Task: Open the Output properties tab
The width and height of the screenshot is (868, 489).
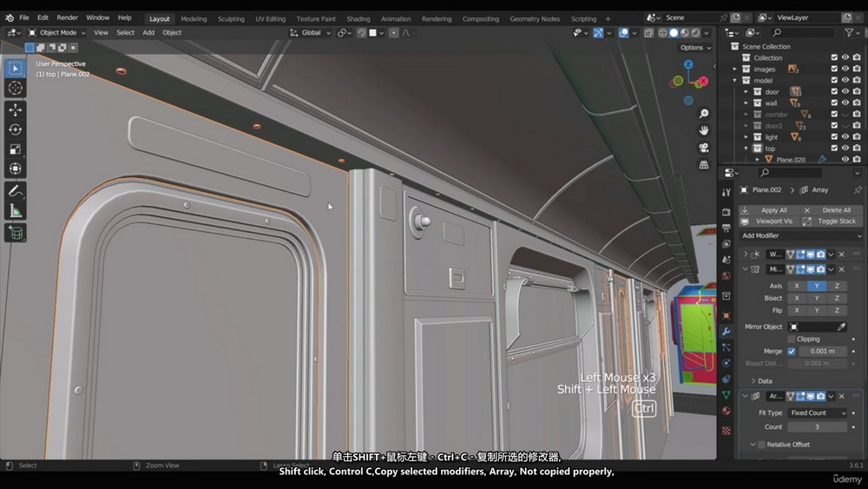Action: point(727,228)
